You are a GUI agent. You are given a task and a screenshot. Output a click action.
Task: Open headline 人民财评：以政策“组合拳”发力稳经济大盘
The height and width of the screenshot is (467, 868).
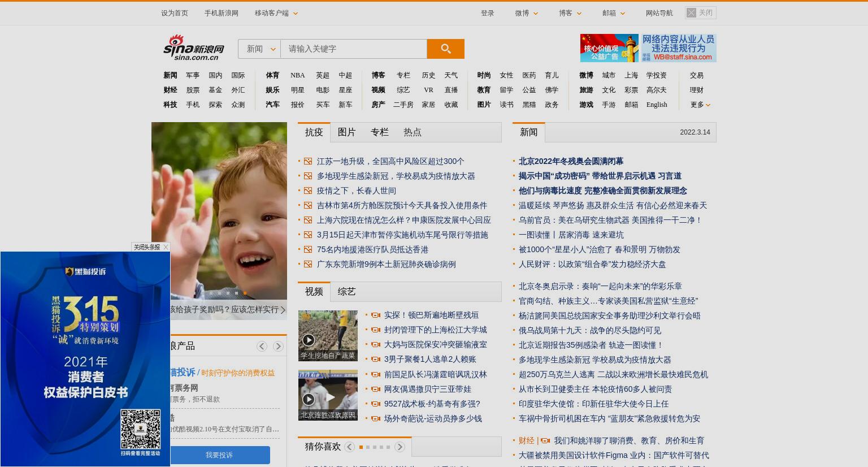click(x=592, y=264)
